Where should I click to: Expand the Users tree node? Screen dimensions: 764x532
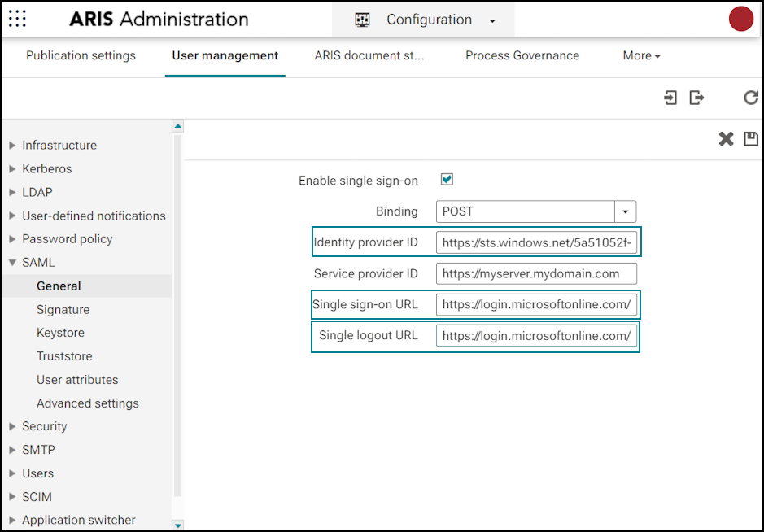[13, 473]
